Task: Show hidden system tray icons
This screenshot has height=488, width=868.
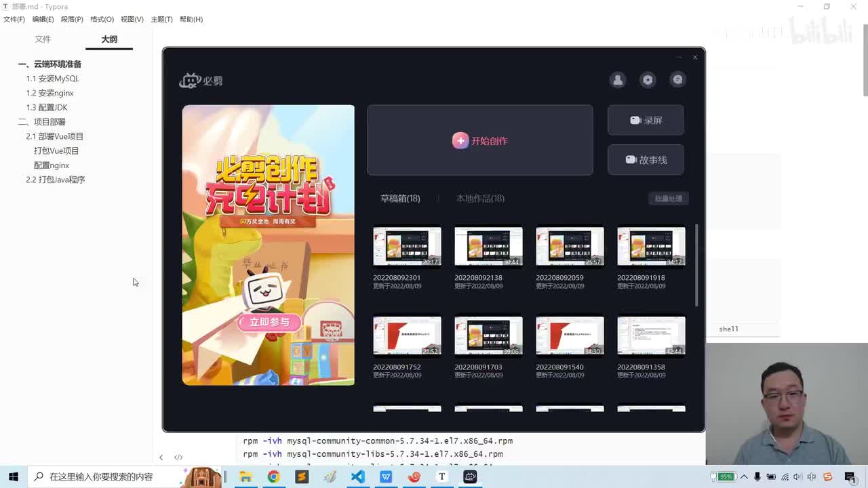Action: click(744, 476)
